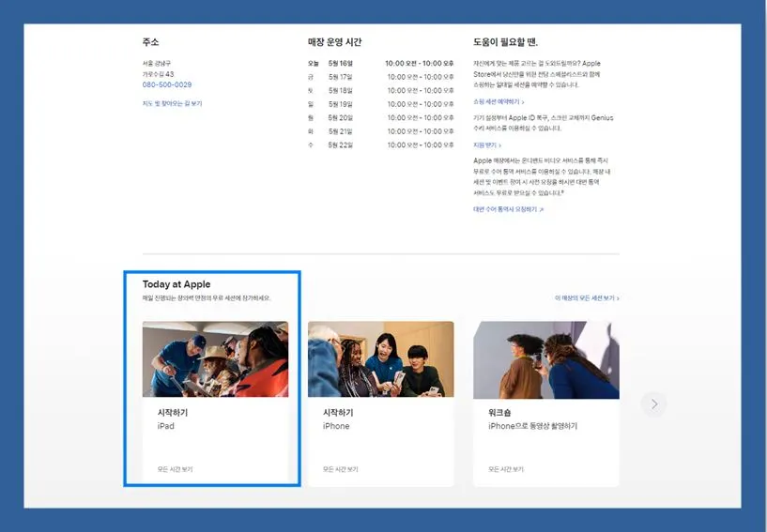
Task: Click the Get Support link
Action: click(x=487, y=145)
